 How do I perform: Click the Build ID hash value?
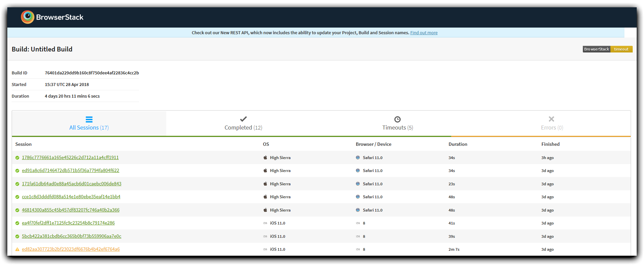pyautogui.click(x=92, y=73)
